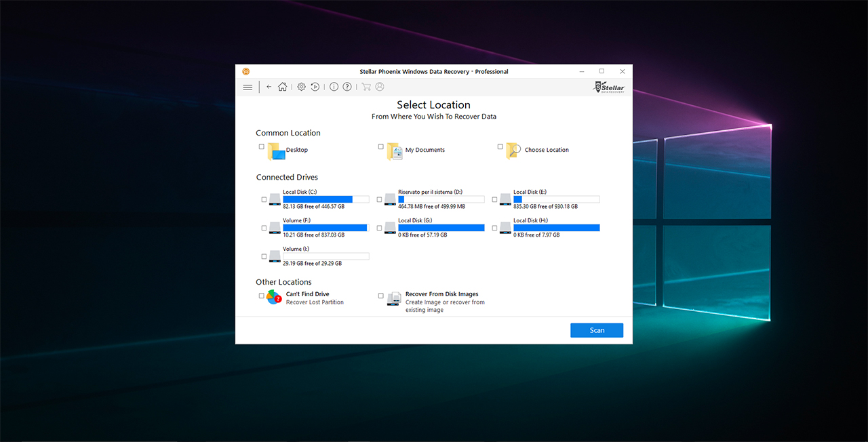Click the Volume (F:) usage bar

(x=326, y=228)
